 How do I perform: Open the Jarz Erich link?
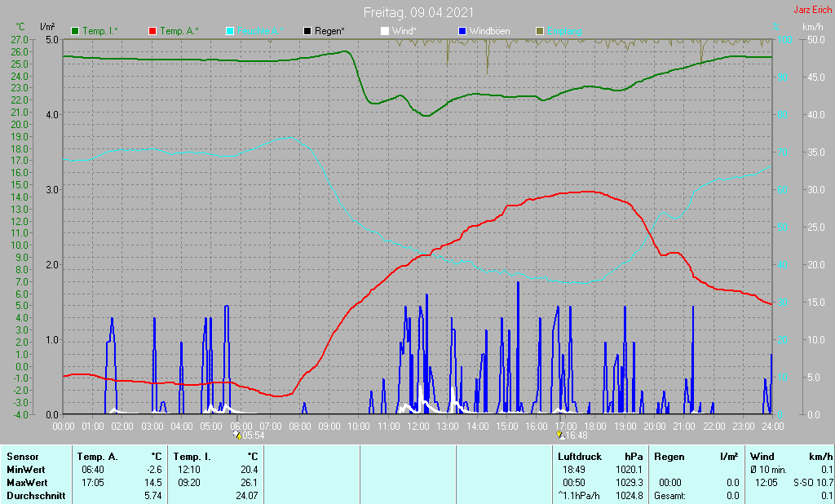[x=812, y=10]
